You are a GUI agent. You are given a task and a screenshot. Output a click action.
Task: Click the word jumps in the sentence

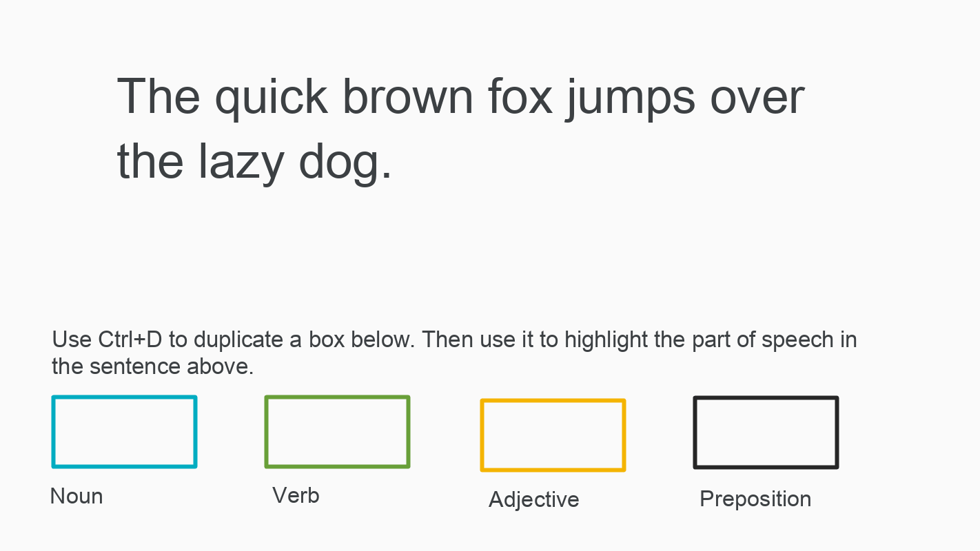coord(631,99)
